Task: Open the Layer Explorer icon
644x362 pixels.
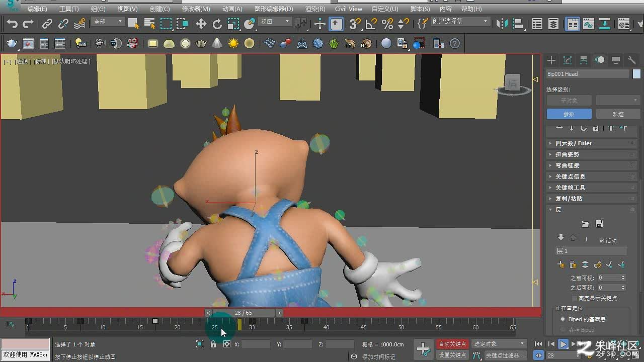Action: click(x=553, y=24)
